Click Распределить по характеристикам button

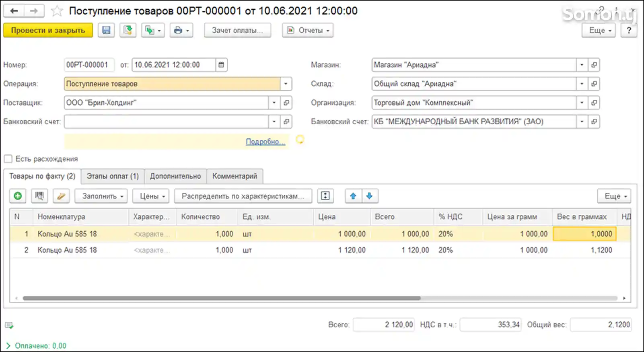(243, 196)
